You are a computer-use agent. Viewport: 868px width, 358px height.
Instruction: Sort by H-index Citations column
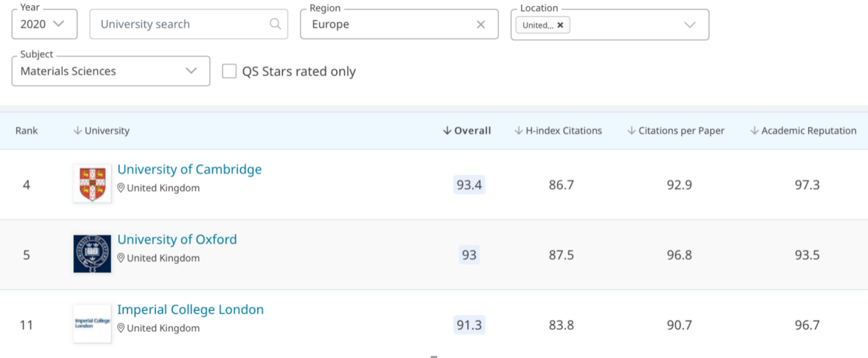point(559,131)
